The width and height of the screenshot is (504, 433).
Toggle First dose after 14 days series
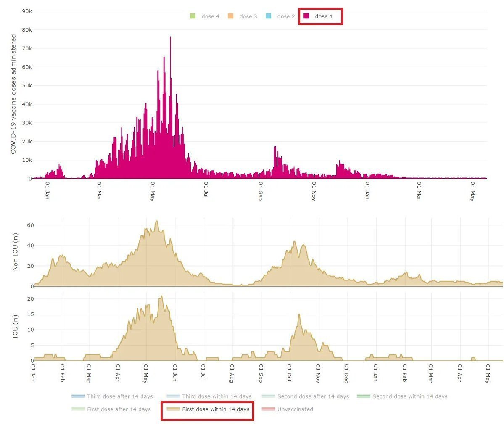[x=111, y=409]
